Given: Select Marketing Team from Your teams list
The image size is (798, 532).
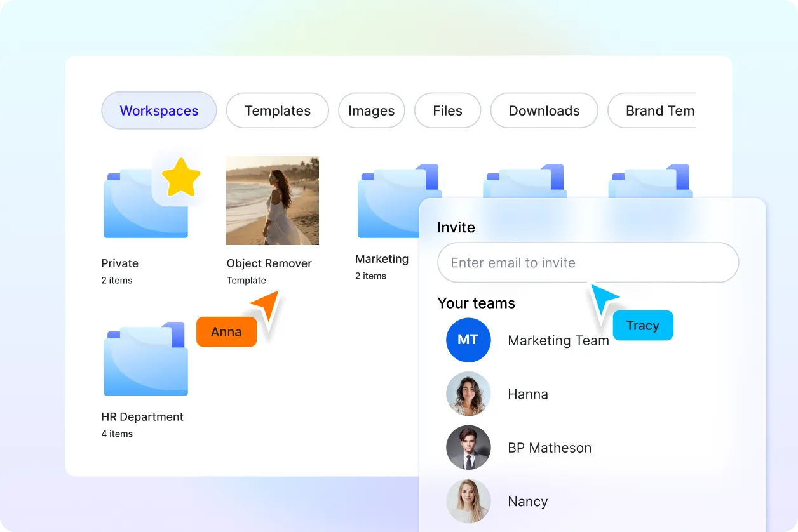Looking at the screenshot, I should 558,340.
